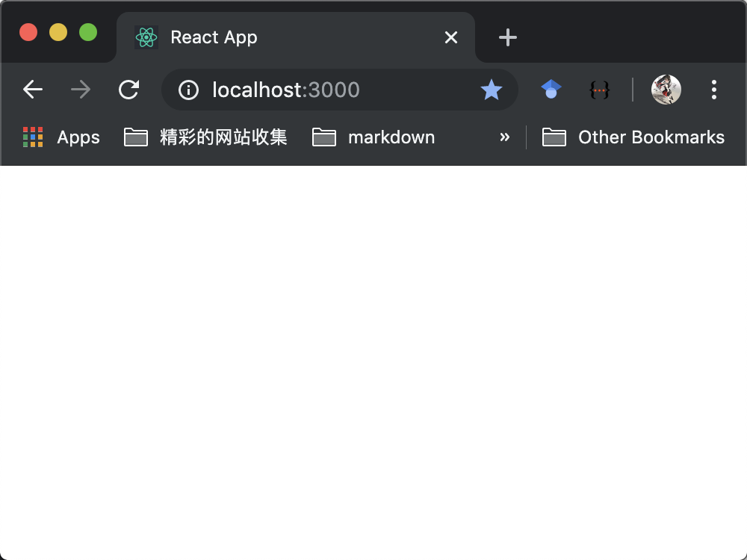
Task: Click the forward navigation arrow
Action: pos(81,90)
